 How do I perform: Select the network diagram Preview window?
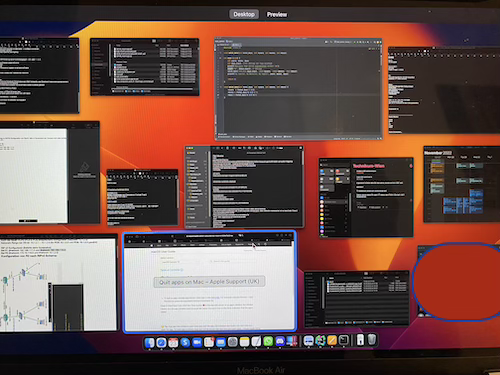58,283
